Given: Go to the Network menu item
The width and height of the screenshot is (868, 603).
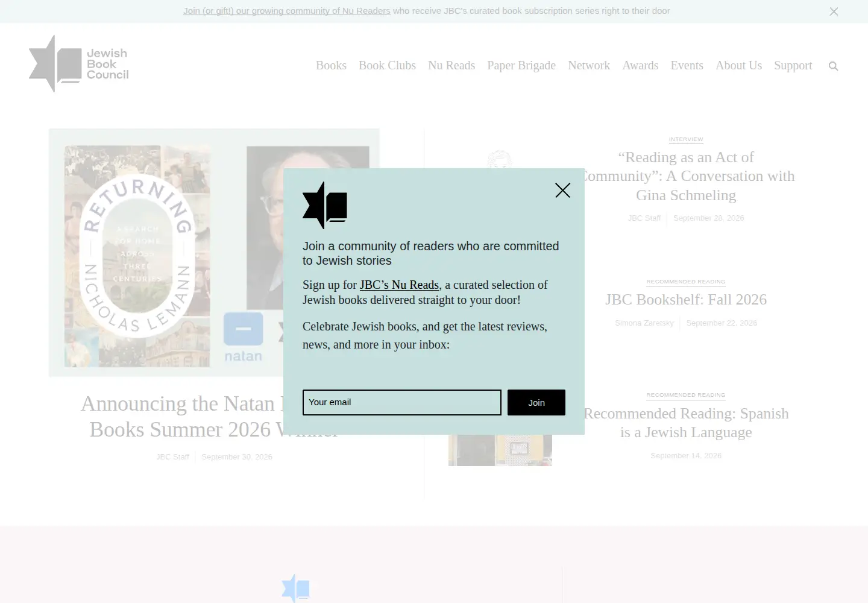Looking at the screenshot, I should (589, 66).
